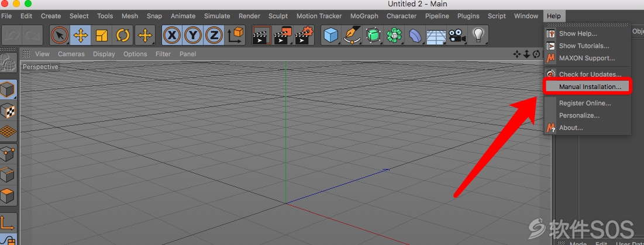
Task: Open the File menu
Action: click(x=6, y=16)
